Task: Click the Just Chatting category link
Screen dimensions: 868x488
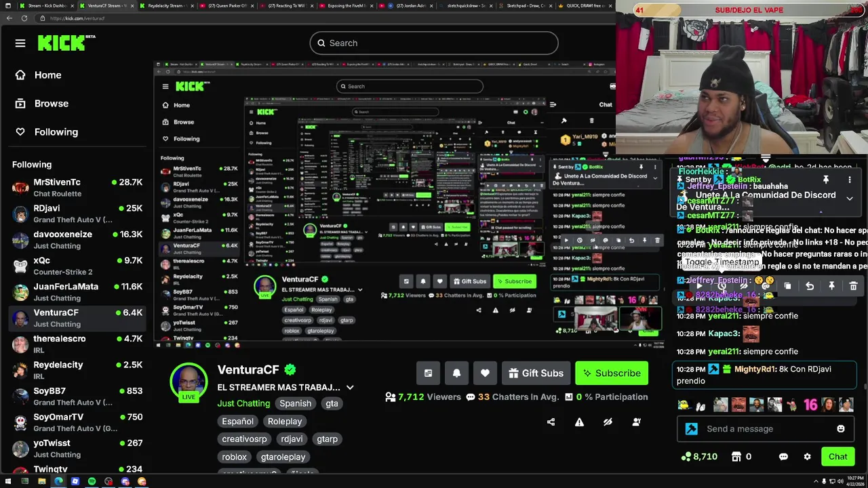Action: tap(243, 403)
